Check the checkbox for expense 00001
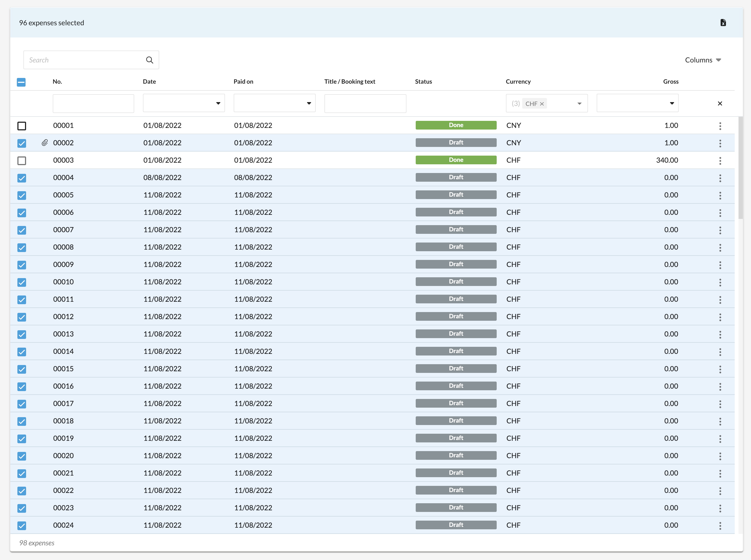 coord(22,126)
